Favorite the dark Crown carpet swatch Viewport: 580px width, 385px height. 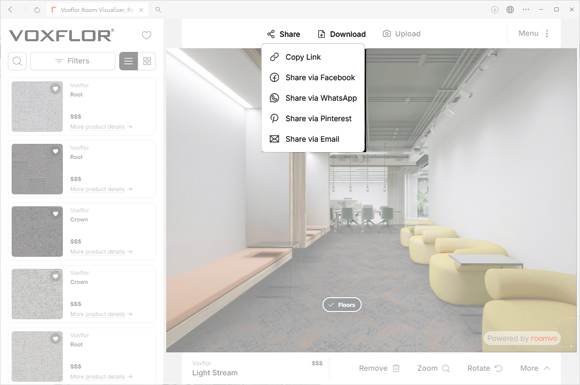tap(55, 214)
